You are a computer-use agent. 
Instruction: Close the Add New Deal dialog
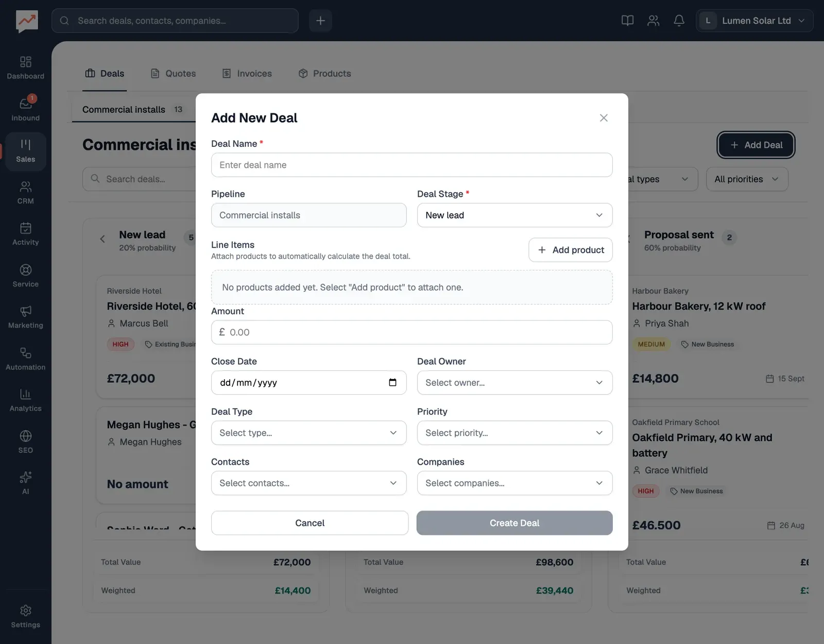click(604, 118)
